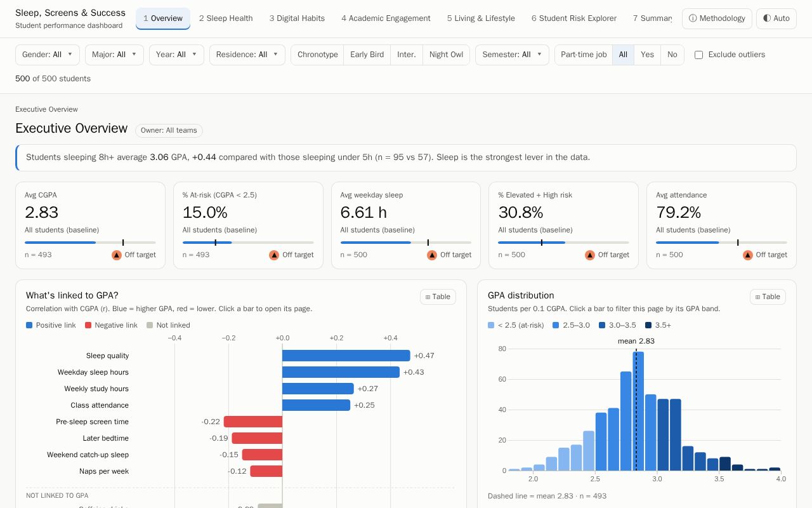Click the Off target warning icon under Avg CGPA
Image resolution: width=812 pixels, height=508 pixels.
coord(117,255)
